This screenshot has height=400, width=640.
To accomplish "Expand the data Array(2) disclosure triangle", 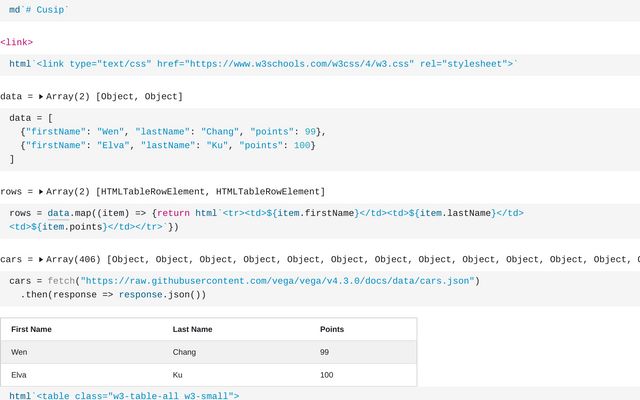I will [41, 97].
